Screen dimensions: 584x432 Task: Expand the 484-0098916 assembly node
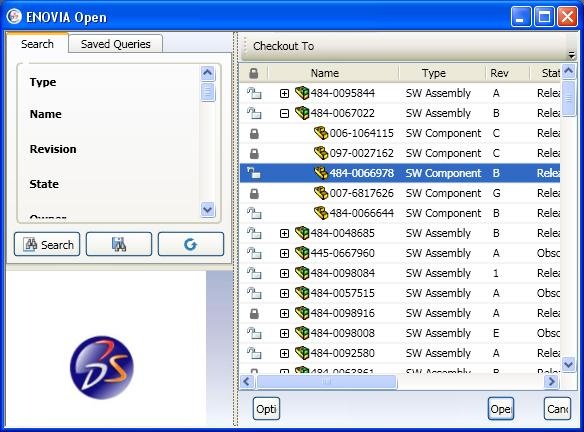point(284,314)
